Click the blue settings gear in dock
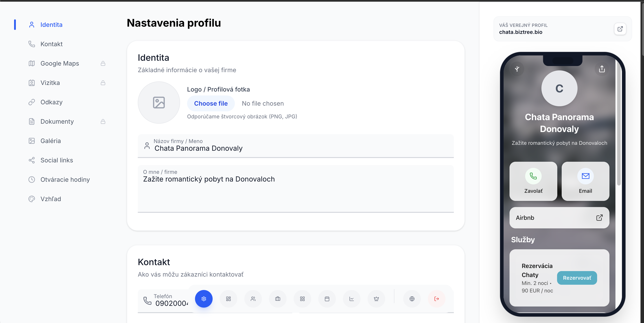 (204, 299)
